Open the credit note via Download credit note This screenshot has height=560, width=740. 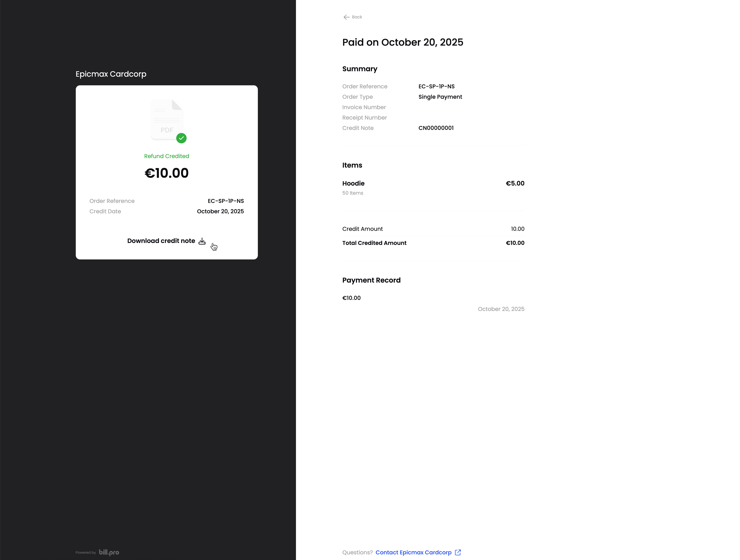click(x=161, y=241)
